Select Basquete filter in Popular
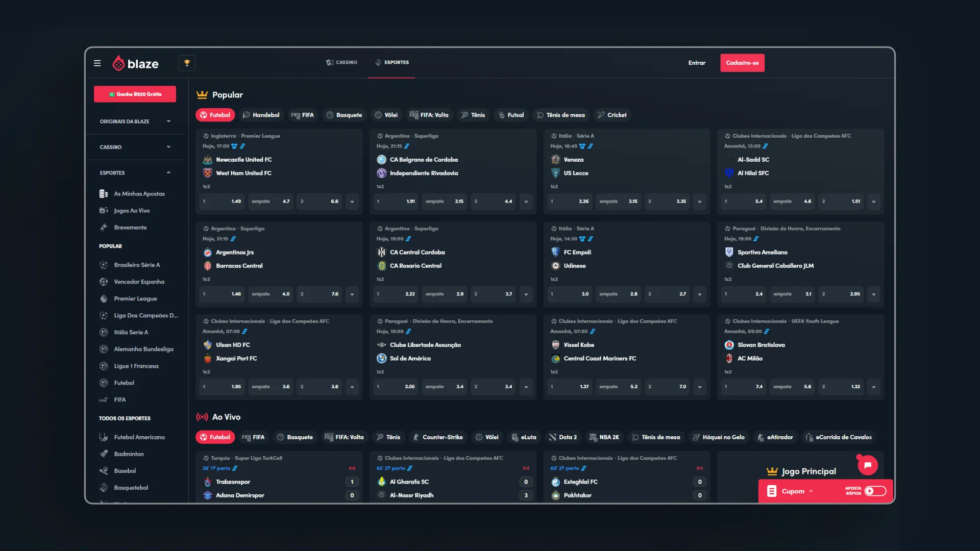980x551 pixels. point(344,115)
